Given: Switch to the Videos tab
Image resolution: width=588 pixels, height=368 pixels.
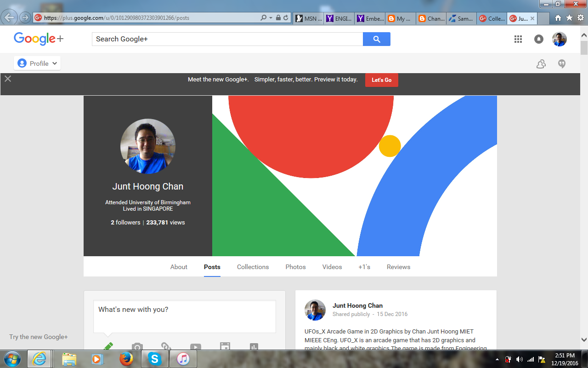Looking at the screenshot, I should [x=332, y=267].
